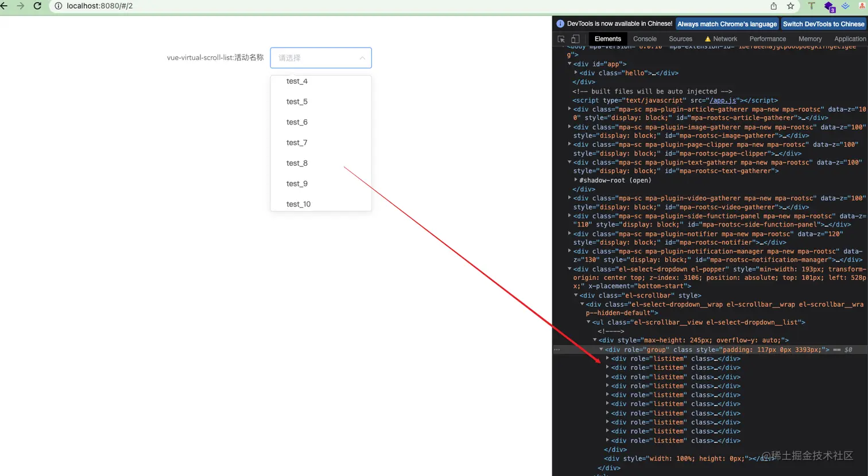The image size is (868, 476).
Task: Collapse the div class="el-scrollbar" node
Action: click(576, 295)
